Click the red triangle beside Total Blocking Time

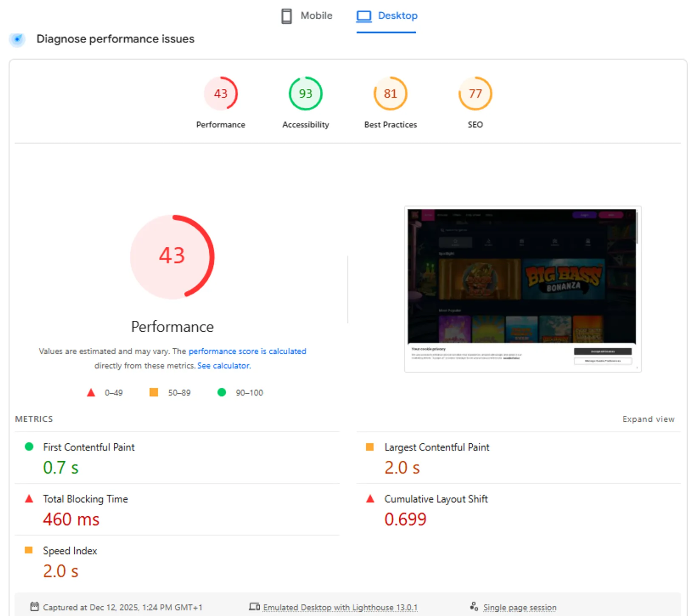point(29,498)
